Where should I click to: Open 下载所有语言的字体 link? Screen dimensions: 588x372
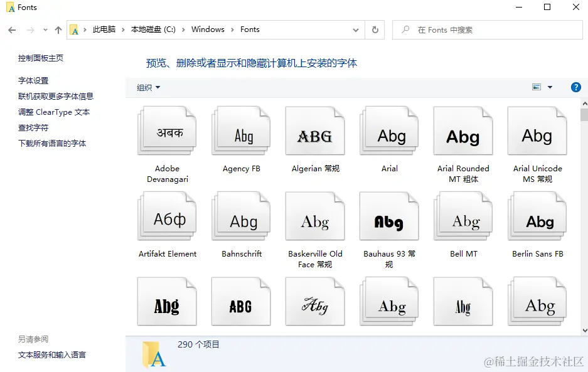point(51,144)
